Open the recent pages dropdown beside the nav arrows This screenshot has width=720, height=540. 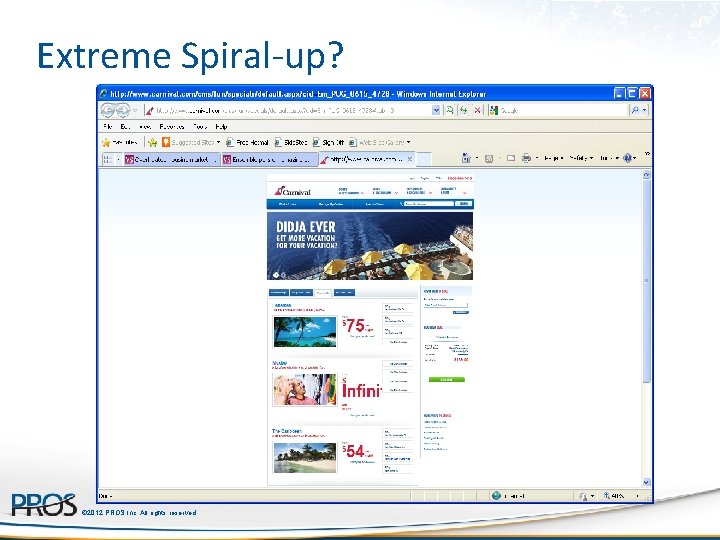[135, 111]
